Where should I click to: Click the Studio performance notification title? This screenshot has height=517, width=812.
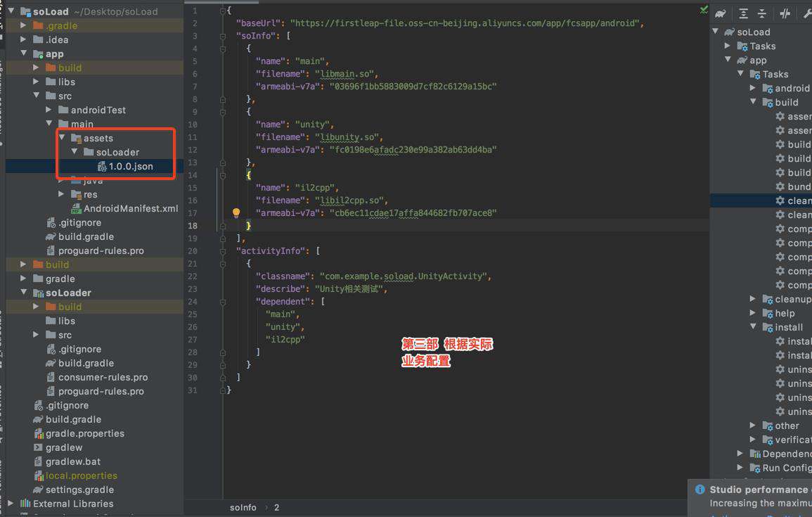760,490
